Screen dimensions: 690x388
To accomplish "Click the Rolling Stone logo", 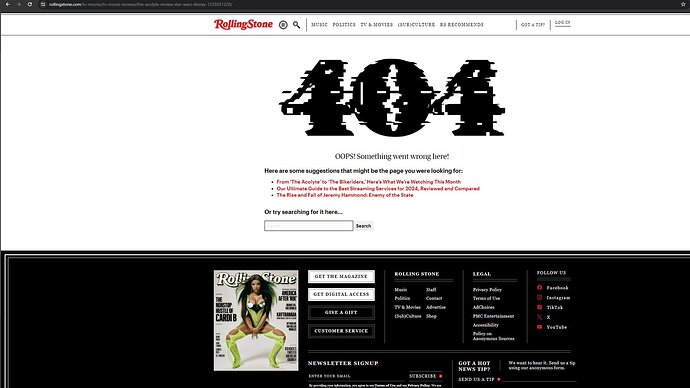I will point(243,24).
